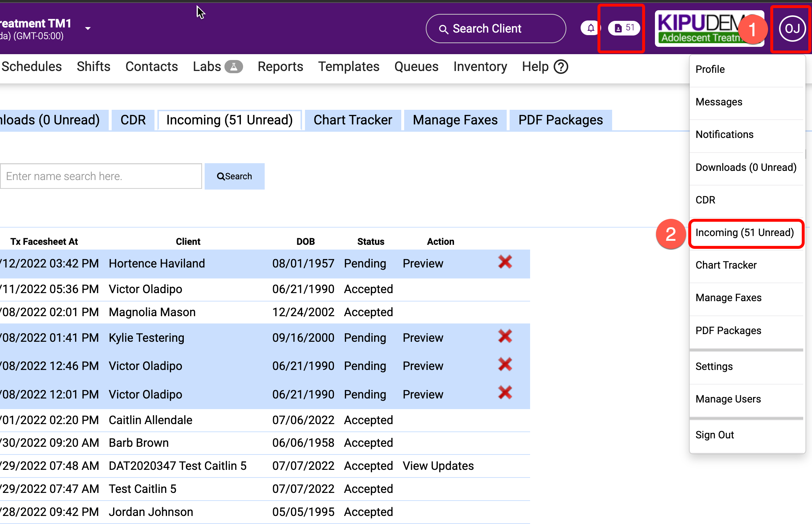Expand the Treatment TM1 location dropdown arrow
This screenshot has height=524, width=812.
pyautogui.click(x=88, y=29)
